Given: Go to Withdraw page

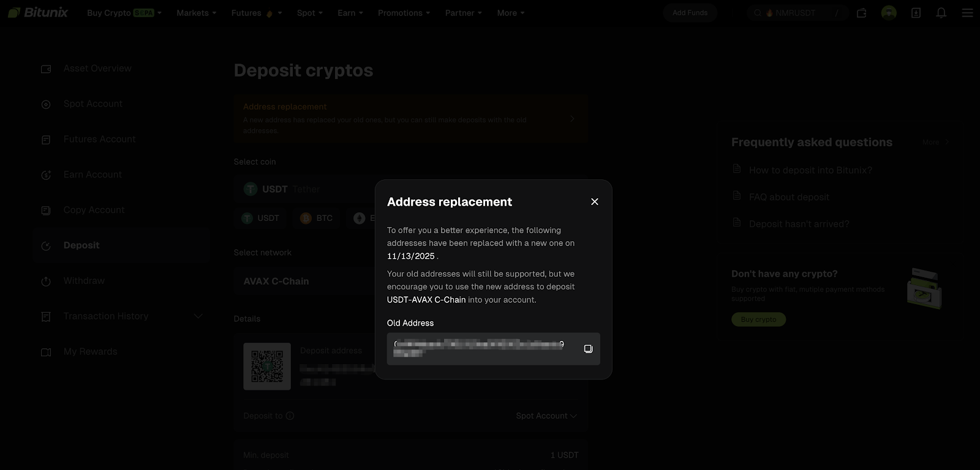Looking at the screenshot, I should pyautogui.click(x=84, y=281).
